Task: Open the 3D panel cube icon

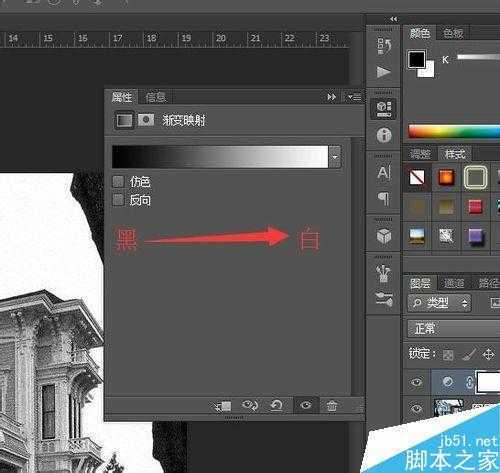Action: [x=384, y=236]
